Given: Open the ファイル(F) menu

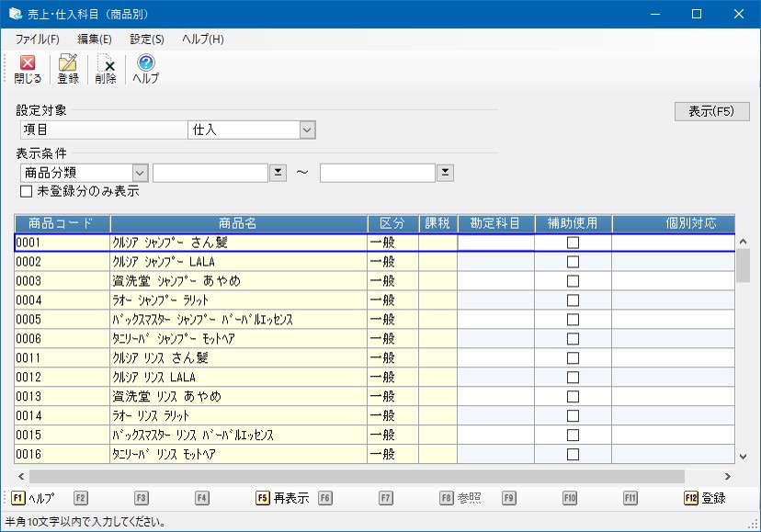Looking at the screenshot, I should [37, 40].
